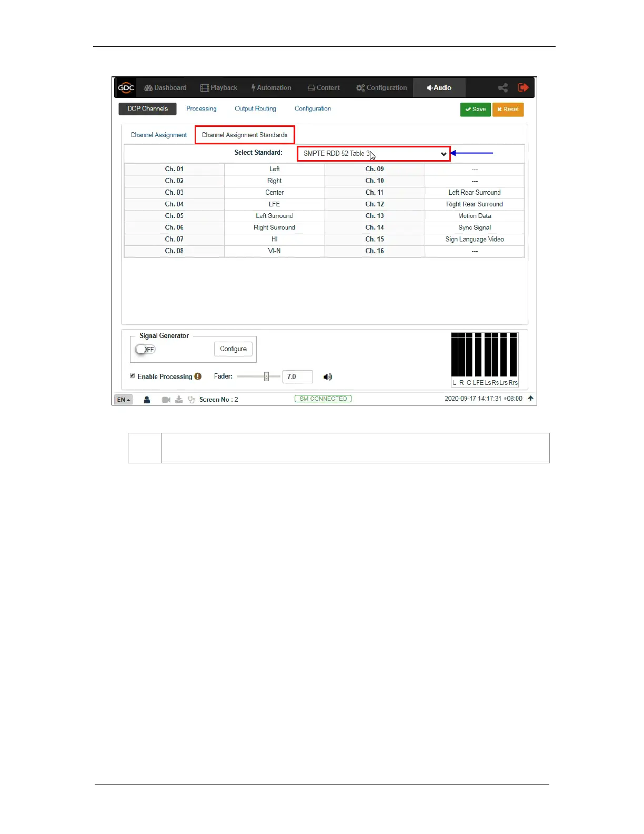Click the 'Ch. 09' cell
644x834 pixels.
click(x=375, y=169)
